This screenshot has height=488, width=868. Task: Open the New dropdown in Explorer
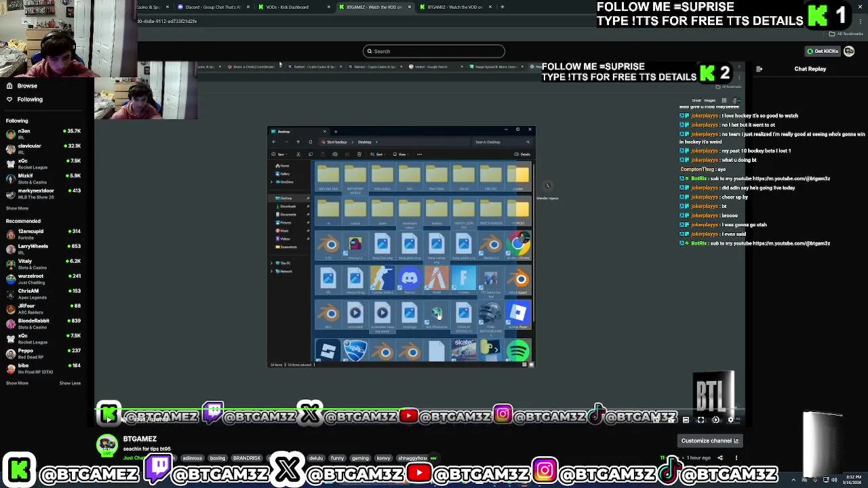pyautogui.click(x=281, y=155)
